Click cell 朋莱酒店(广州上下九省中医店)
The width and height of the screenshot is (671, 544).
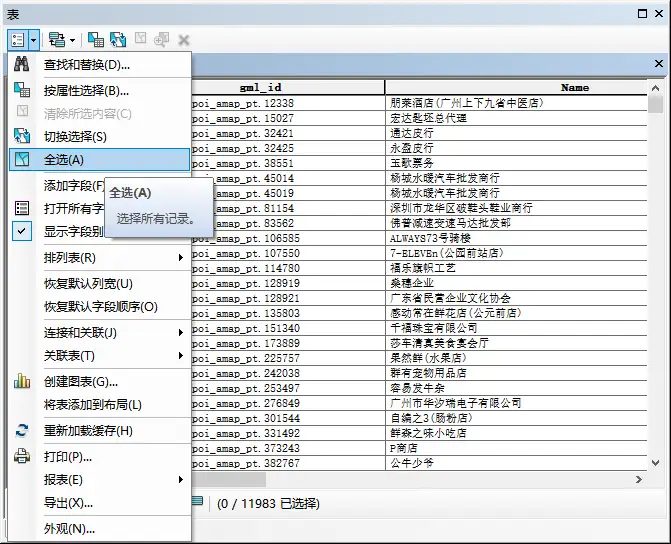(x=516, y=103)
